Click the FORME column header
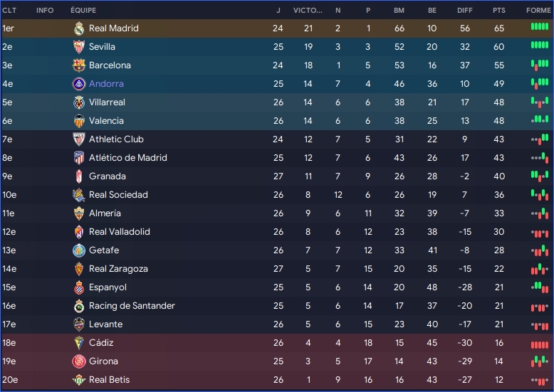The height and width of the screenshot is (392, 554). pyautogui.click(x=538, y=11)
